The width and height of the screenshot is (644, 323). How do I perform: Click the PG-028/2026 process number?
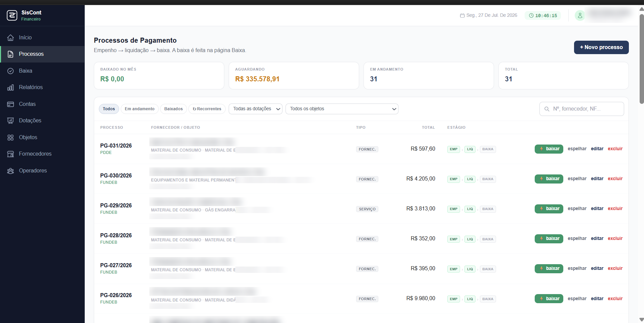coord(116,236)
